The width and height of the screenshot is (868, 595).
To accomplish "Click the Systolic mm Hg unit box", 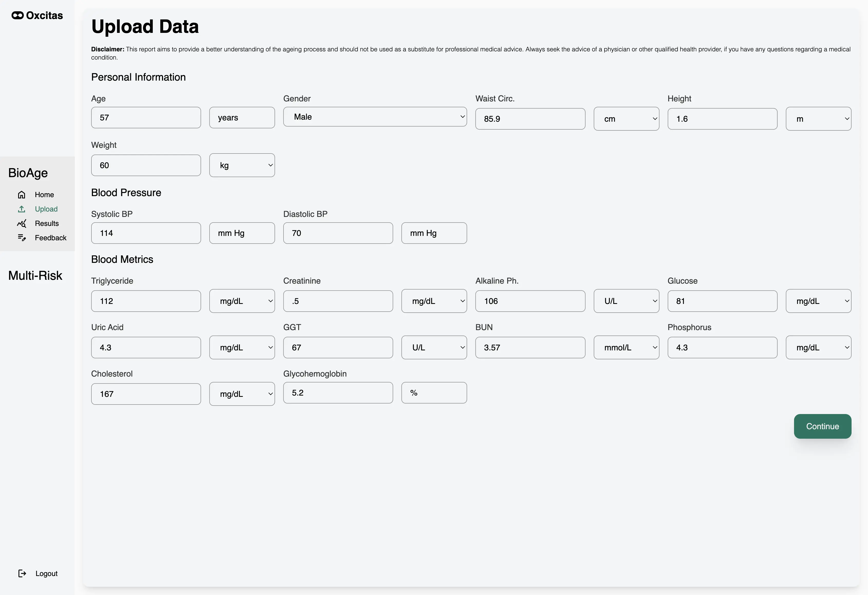I will coord(242,233).
